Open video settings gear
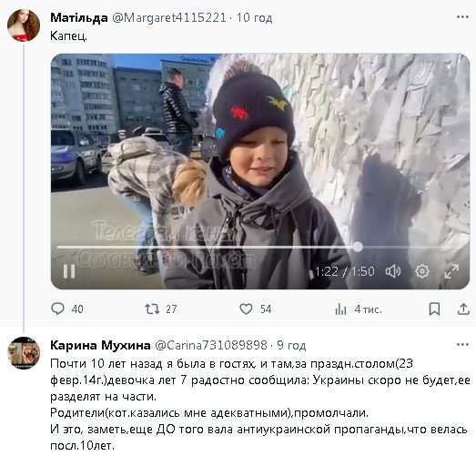 pos(422,271)
